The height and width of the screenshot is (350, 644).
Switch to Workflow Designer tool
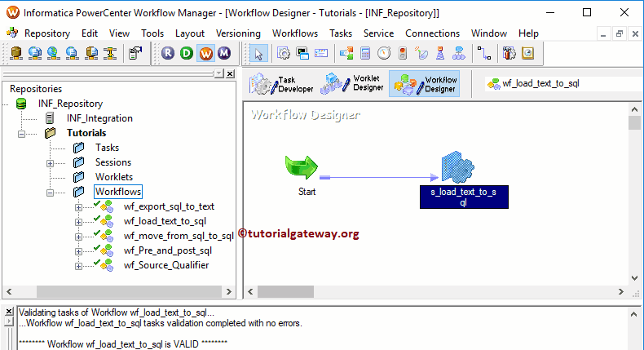(x=424, y=84)
